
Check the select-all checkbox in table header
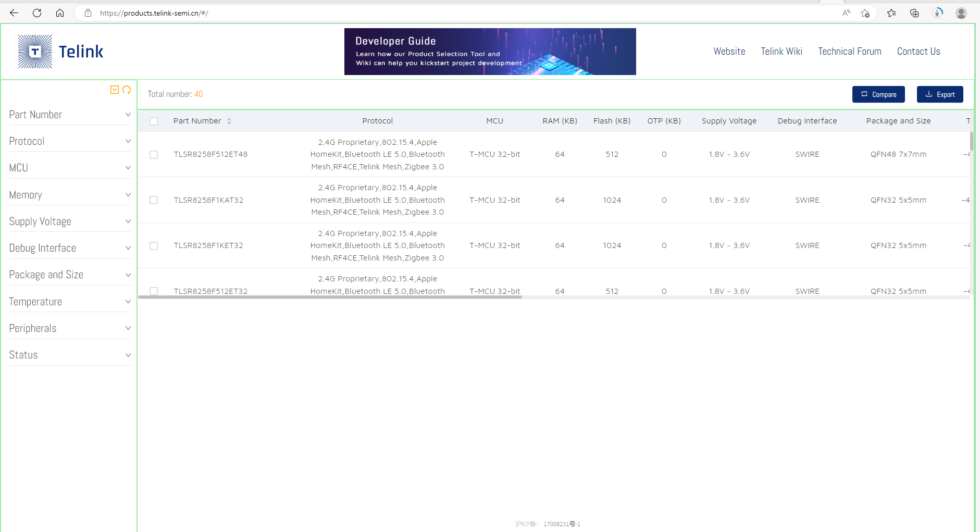click(x=154, y=121)
